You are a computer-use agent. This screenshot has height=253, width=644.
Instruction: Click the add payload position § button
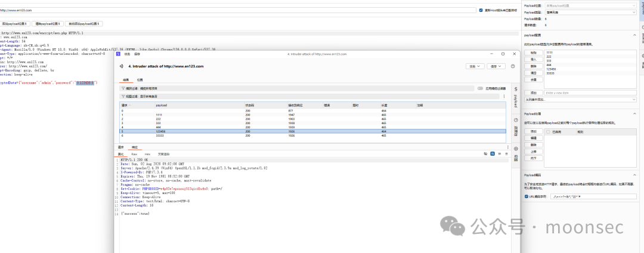click(14, 24)
